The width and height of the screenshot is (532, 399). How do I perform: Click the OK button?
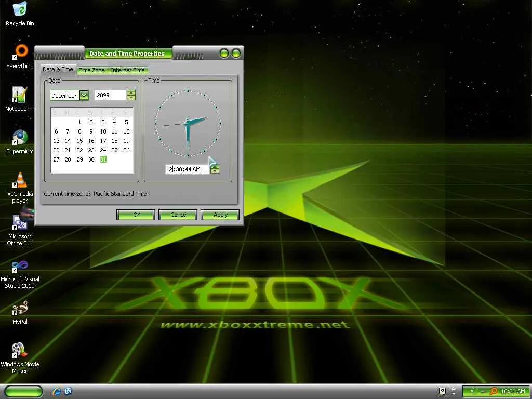click(x=136, y=215)
